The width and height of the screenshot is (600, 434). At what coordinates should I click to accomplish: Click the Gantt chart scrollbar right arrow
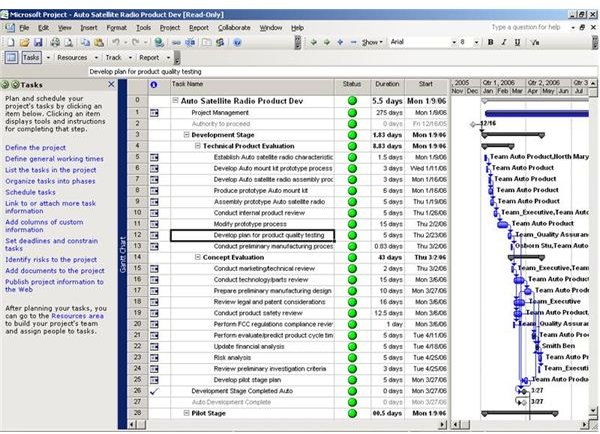tap(584, 424)
